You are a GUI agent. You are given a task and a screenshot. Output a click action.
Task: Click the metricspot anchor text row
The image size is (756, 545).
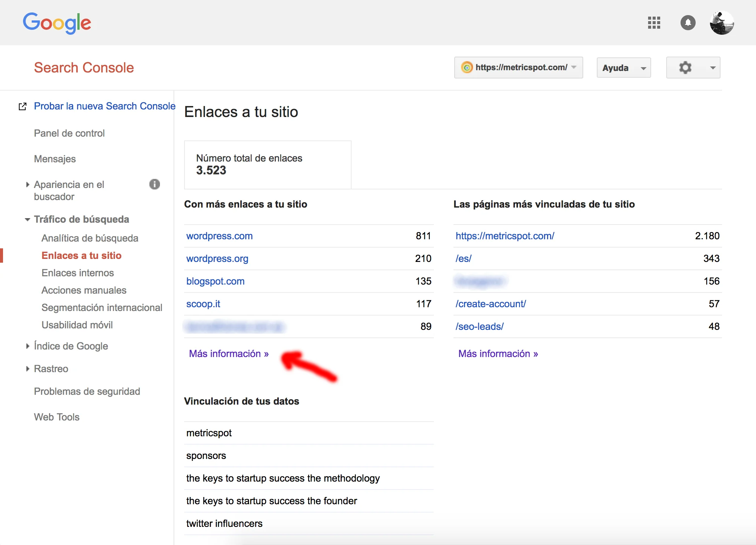(309, 433)
